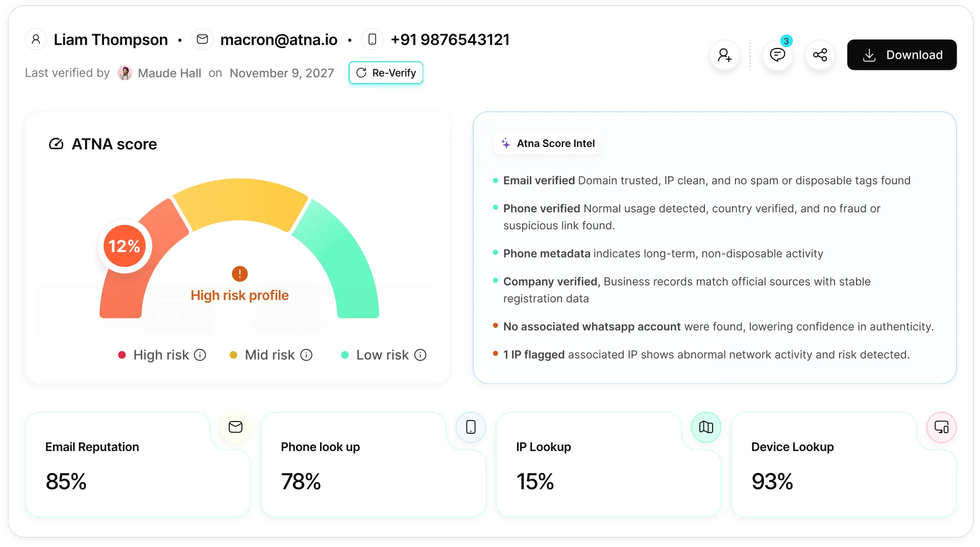Click the user profile icon beside Liam Thompson
980x547 pixels.
[36, 39]
